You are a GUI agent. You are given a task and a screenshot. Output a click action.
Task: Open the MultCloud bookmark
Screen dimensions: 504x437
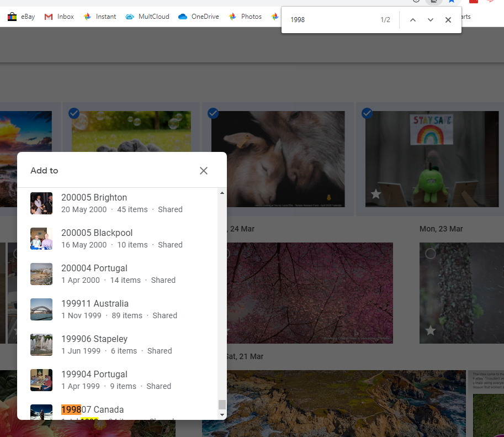(x=147, y=17)
